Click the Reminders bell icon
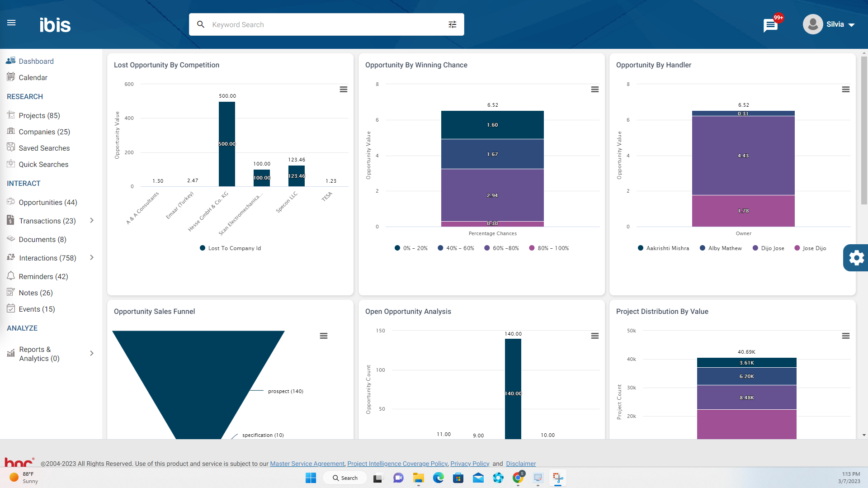Image resolution: width=868 pixels, height=488 pixels. pos(10,276)
